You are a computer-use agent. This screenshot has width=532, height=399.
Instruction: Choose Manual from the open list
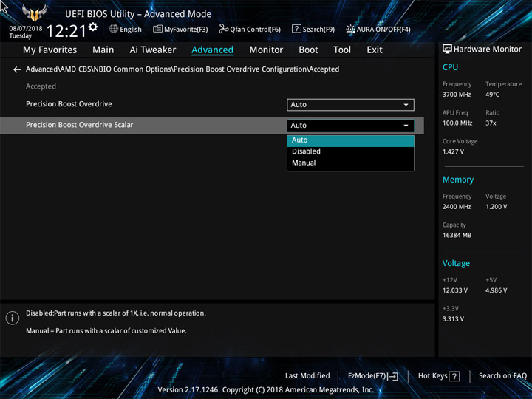click(x=350, y=163)
